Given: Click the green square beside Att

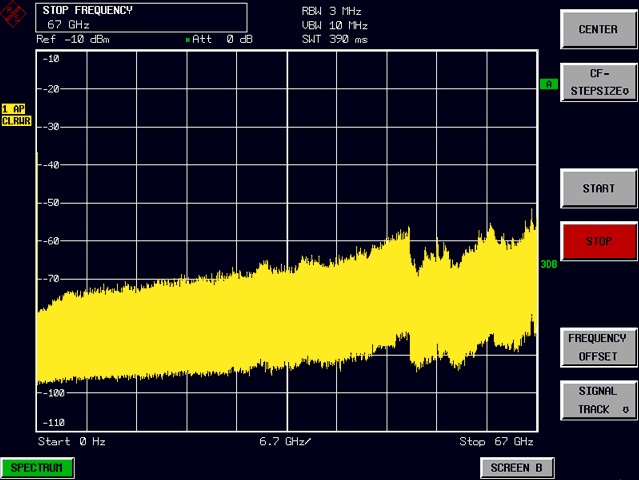Looking at the screenshot, I should click(188, 40).
